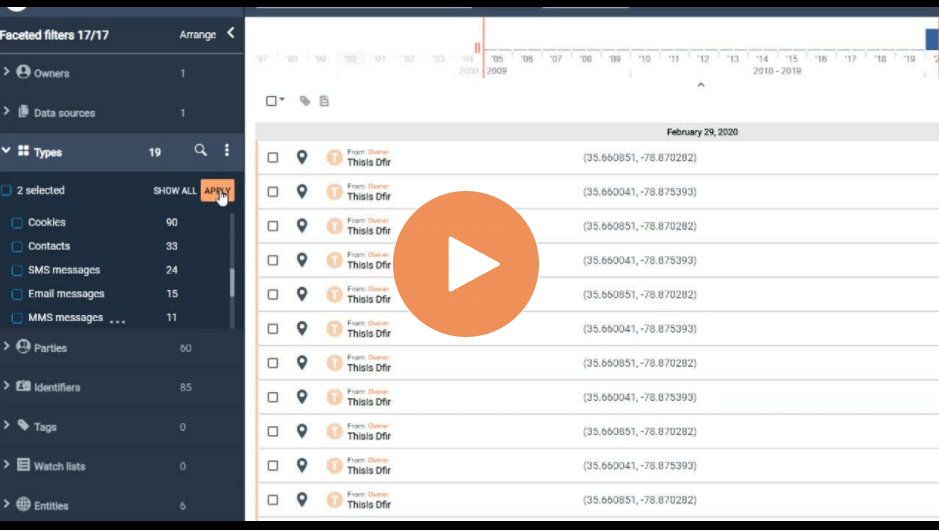Open the select-all checkbox dropdown arrow

pos(282,100)
